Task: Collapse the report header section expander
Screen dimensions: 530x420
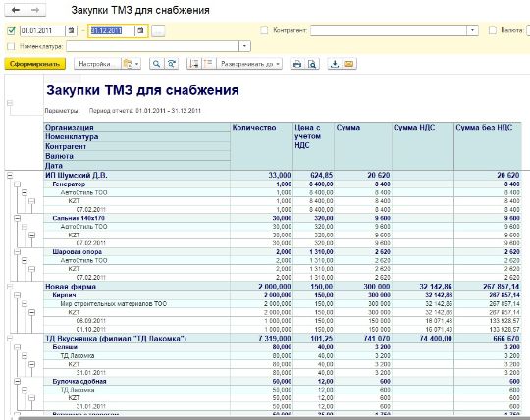Action: tap(10, 102)
